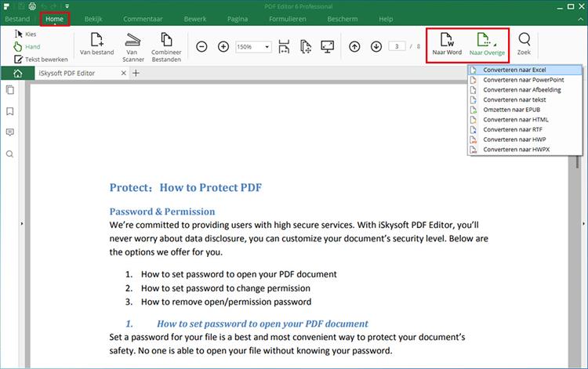This screenshot has height=369, width=588.
Task: Expand the right side panel arrow
Action: click(x=583, y=223)
